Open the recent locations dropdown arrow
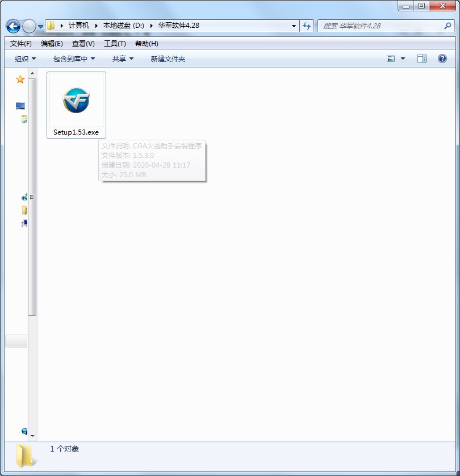This screenshot has width=460, height=476. (40, 27)
